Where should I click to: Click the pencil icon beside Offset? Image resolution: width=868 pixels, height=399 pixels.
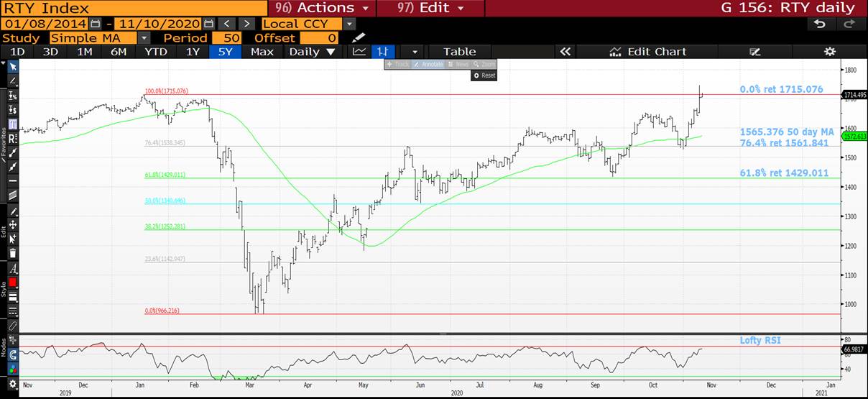coord(359,38)
